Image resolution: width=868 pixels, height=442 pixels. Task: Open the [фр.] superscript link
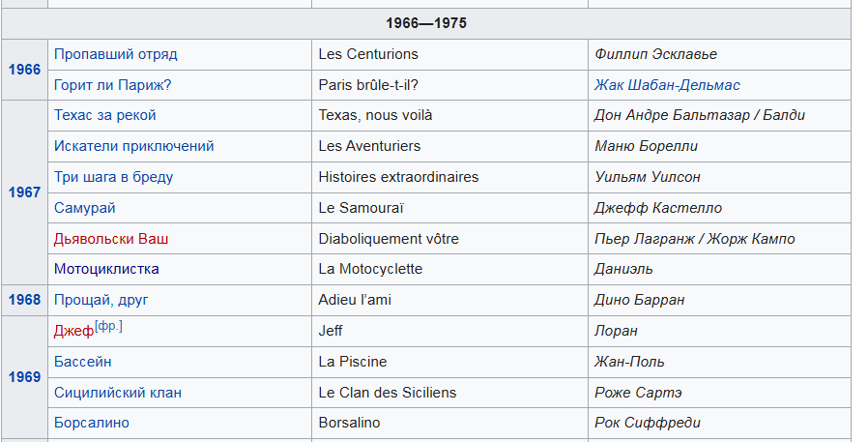pyautogui.click(x=109, y=326)
